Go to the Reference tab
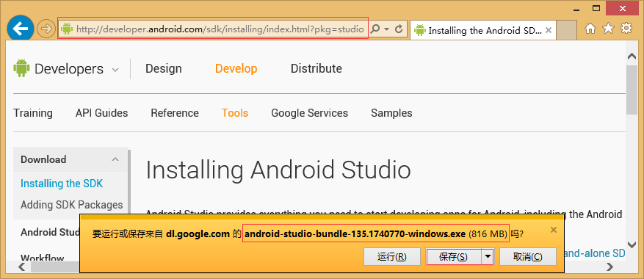 pyautogui.click(x=175, y=113)
